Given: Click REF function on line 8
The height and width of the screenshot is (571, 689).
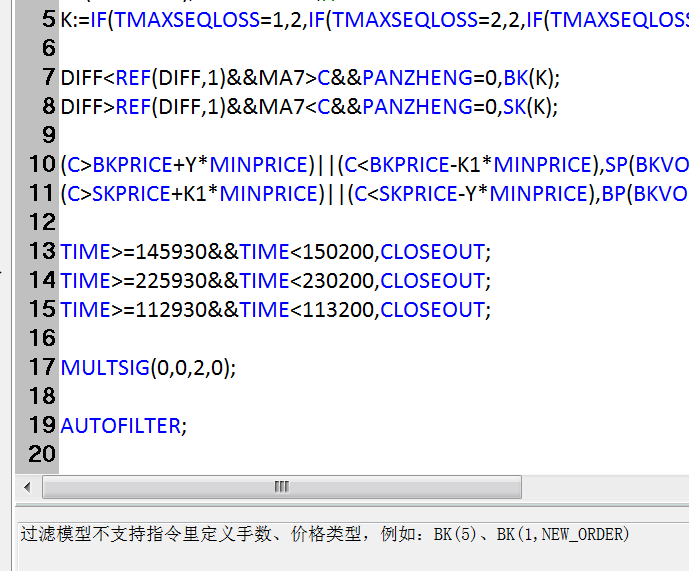Looking at the screenshot, I should point(133,107).
